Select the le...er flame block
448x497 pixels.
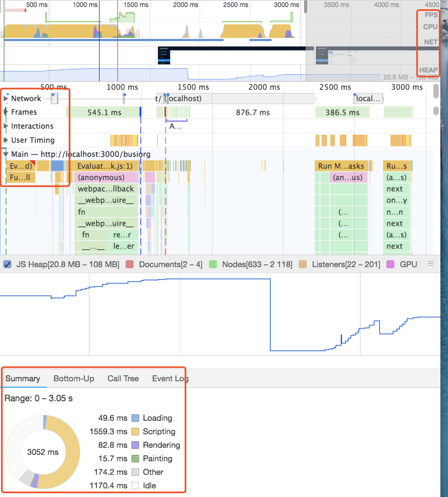point(124,246)
